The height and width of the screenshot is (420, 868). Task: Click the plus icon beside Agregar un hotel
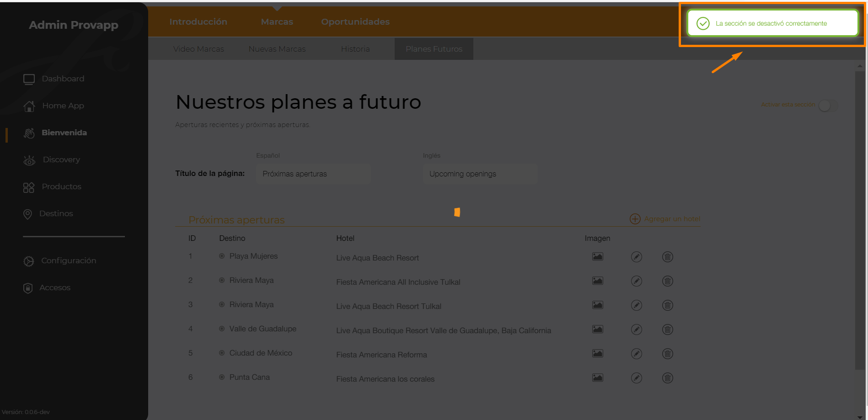(x=635, y=219)
